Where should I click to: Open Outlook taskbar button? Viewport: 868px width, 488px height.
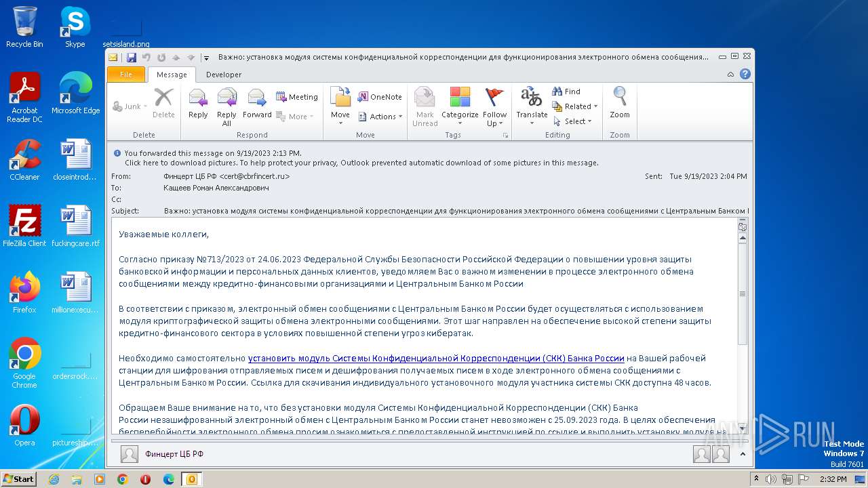(191, 479)
